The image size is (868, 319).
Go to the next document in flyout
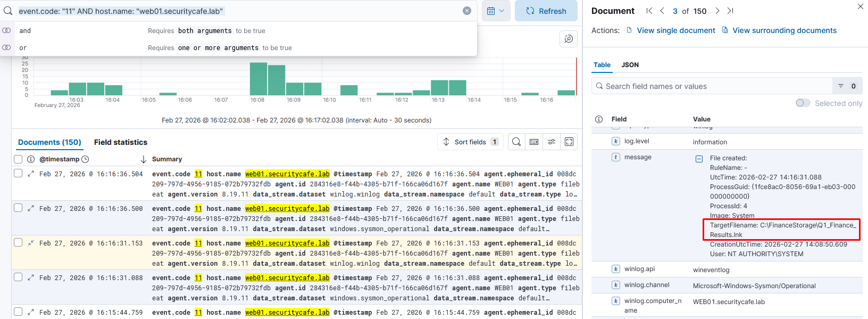point(717,11)
